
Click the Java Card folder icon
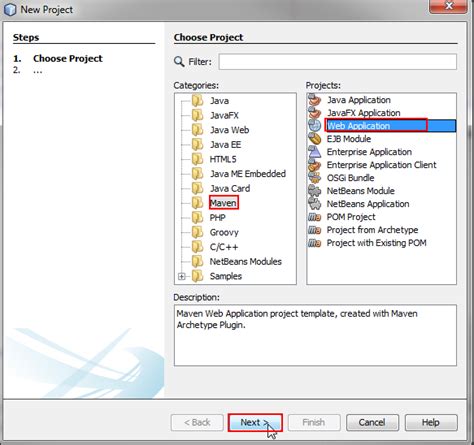(198, 188)
